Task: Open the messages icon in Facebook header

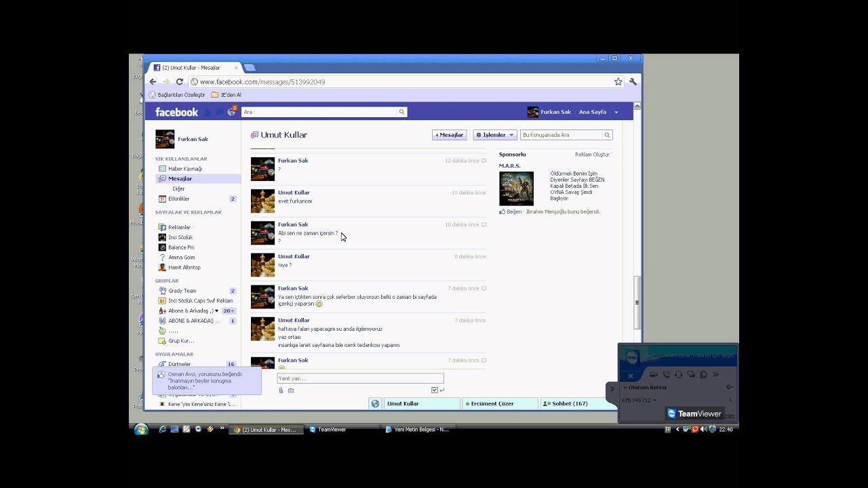Action: click(219, 113)
